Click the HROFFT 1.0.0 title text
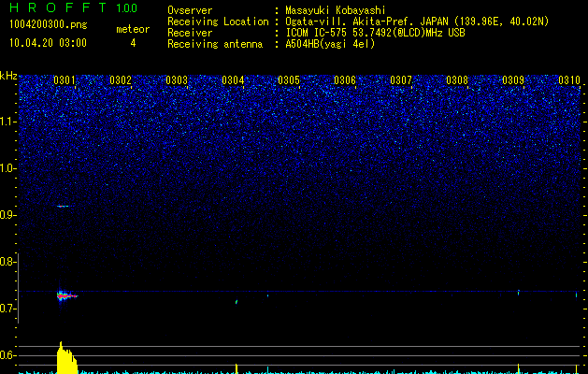 73,7
